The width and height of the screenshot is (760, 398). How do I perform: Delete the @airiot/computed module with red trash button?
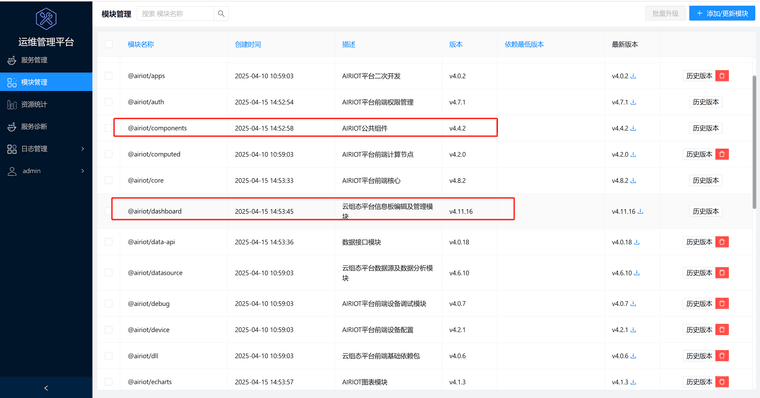point(722,154)
